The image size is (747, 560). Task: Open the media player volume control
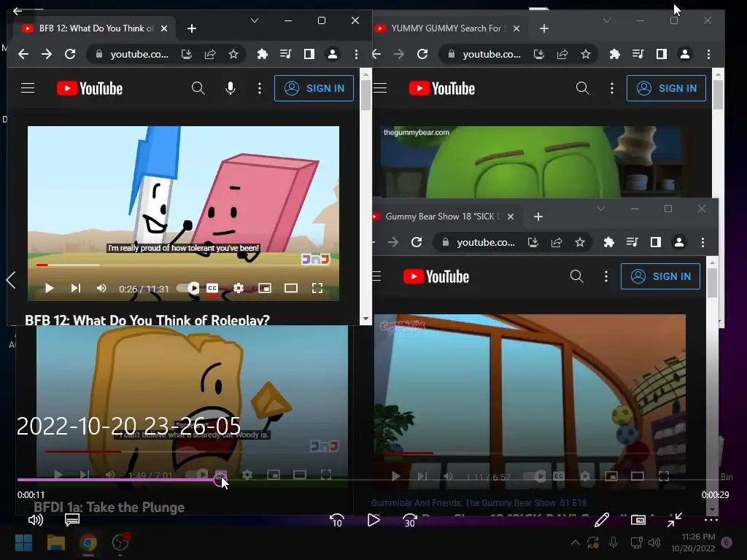pyautogui.click(x=35, y=520)
